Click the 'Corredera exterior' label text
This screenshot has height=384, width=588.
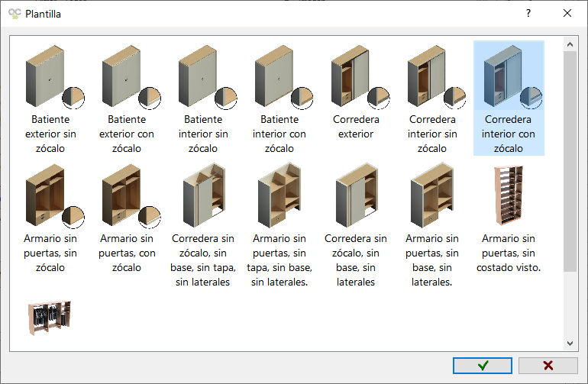[x=356, y=127]
